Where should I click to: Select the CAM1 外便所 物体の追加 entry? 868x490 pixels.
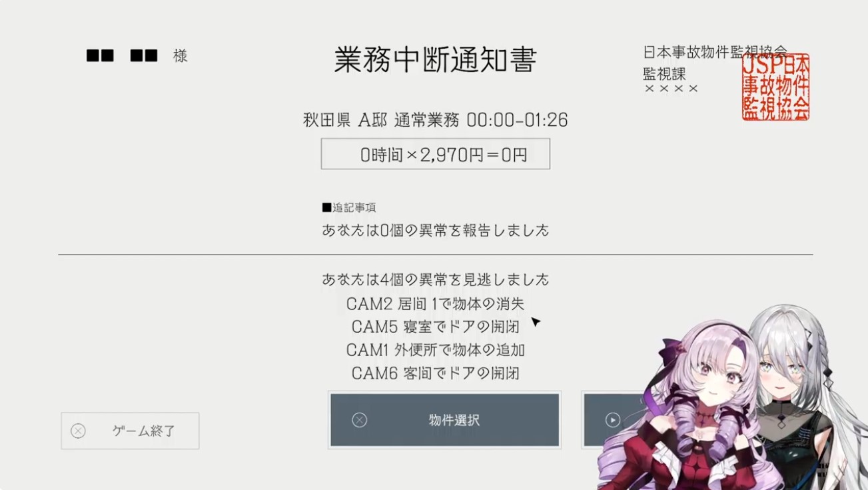436,349
